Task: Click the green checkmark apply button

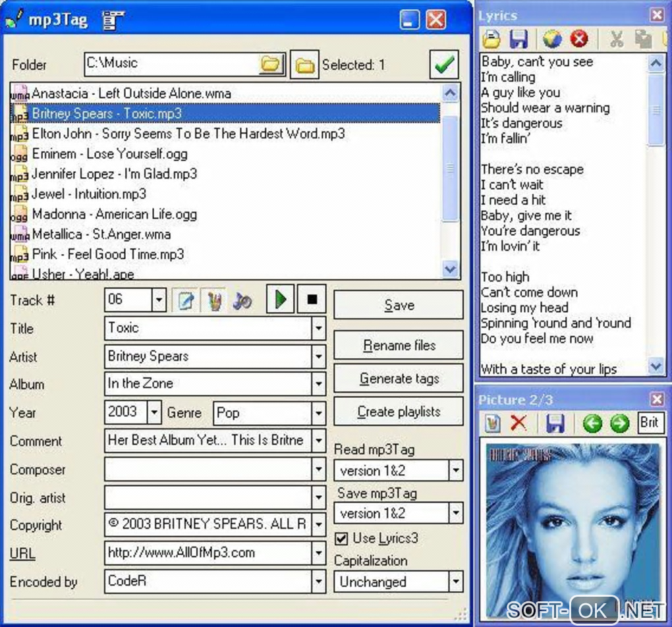Action: click(x=443, y=65)
